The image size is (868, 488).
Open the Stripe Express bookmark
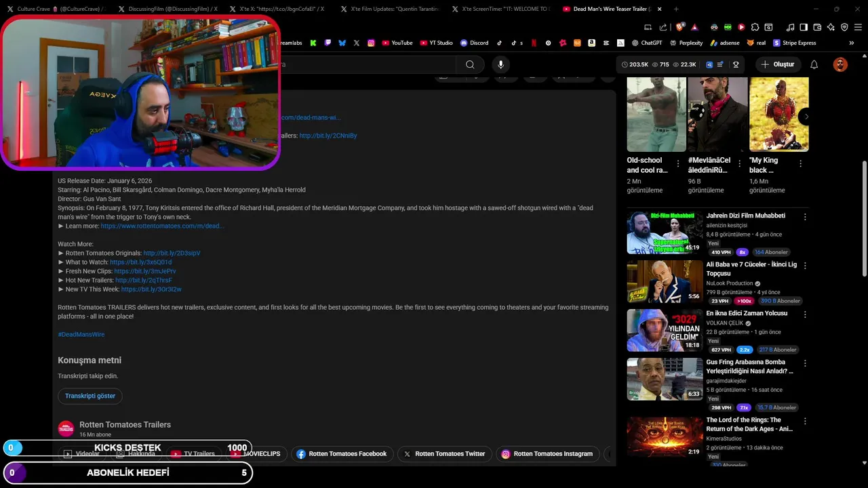coord(795,43)
